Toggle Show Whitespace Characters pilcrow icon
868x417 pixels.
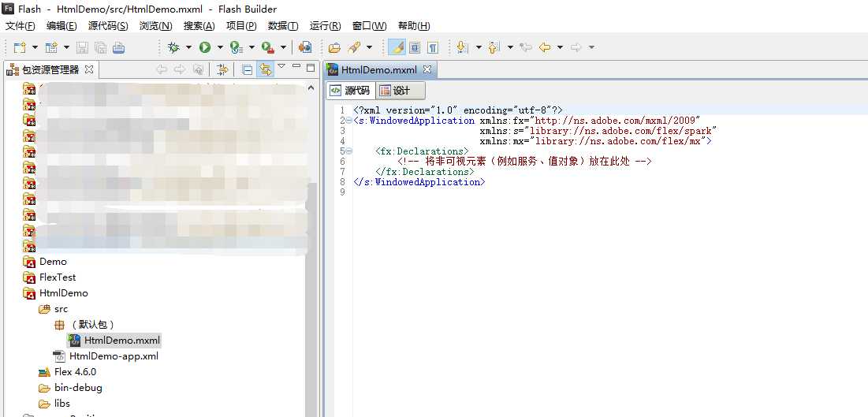(x=433, y=47)
